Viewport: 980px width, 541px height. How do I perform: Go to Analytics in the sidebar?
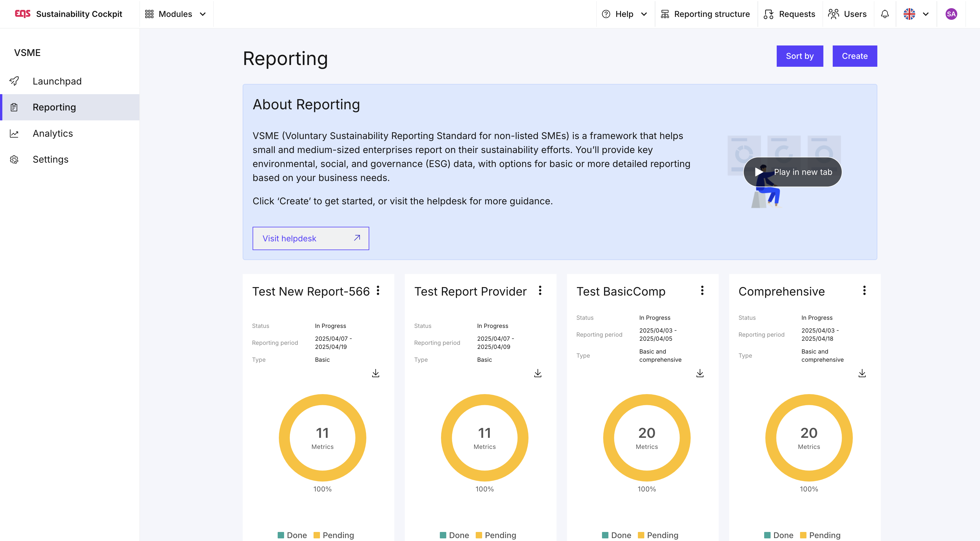(52, 134)
